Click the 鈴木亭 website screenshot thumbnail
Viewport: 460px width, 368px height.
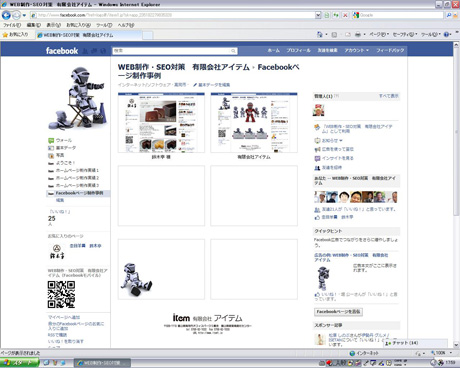click(161, 123)
